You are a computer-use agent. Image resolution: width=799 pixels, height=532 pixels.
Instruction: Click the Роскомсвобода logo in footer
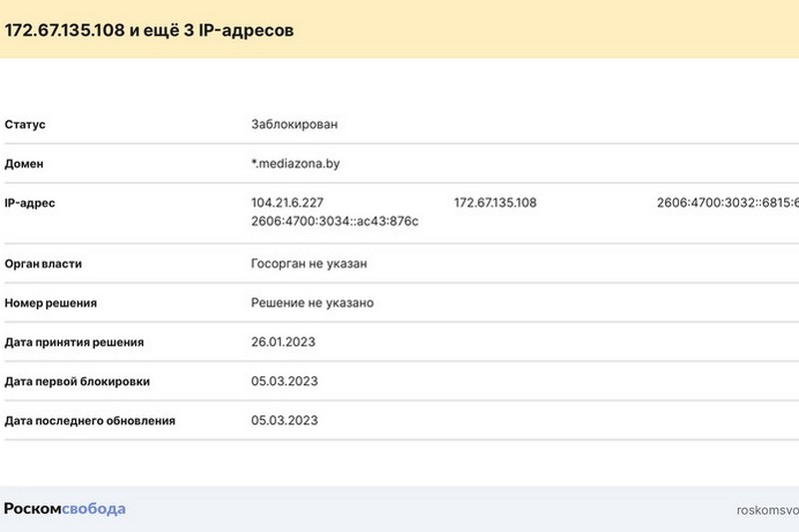(x=65, y=509)
